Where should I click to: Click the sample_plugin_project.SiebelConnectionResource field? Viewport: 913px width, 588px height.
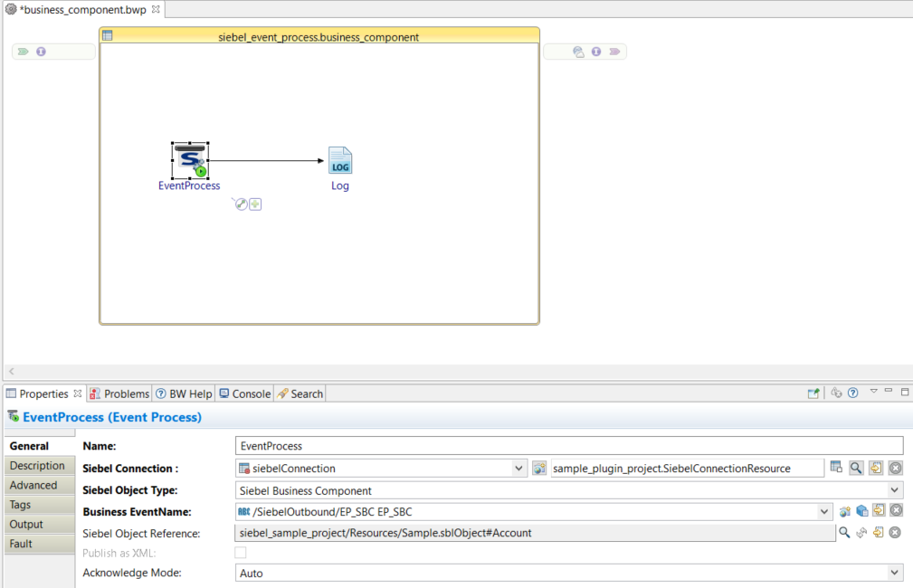(x=687, y=468)
